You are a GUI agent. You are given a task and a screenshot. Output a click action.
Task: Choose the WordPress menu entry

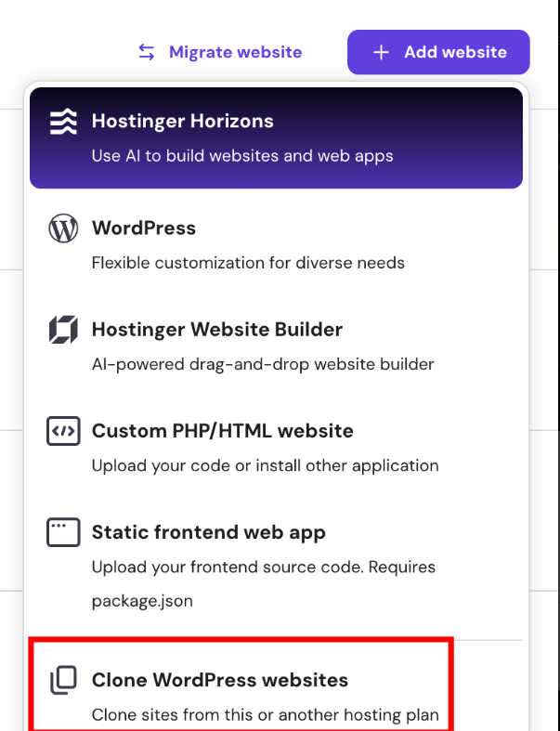click(276, 245)
